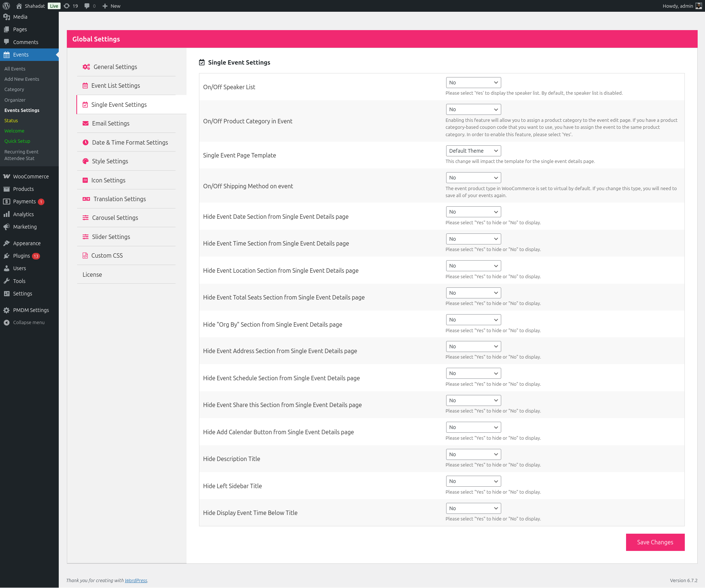Click the Analytics bar chart icon
705x588 pixels.
coord(7,214)
